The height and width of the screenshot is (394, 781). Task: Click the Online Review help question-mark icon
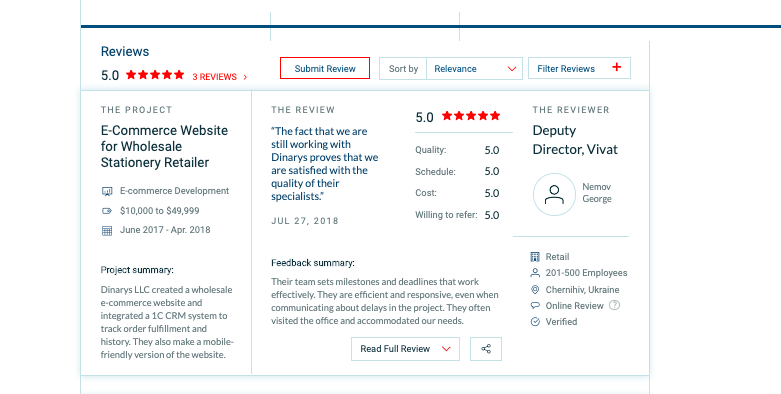point(615,305)
